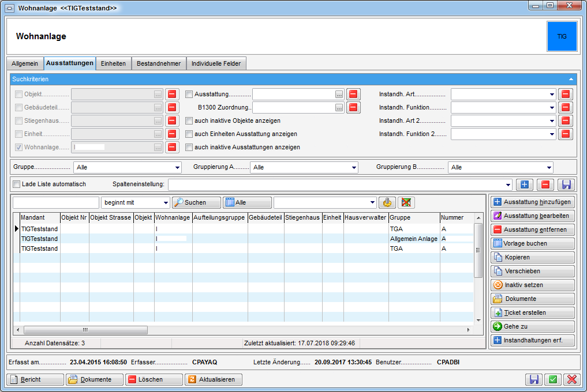Click Ausstattung entfernen button
The height and width of the screenshot is (392, 587).
tap(532, 229)
